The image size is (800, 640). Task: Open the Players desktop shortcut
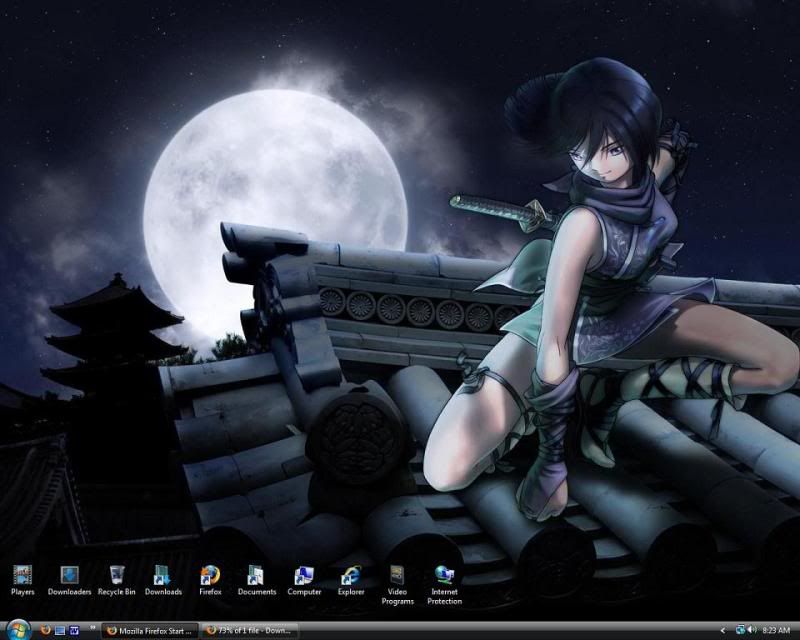click(22, 577)
